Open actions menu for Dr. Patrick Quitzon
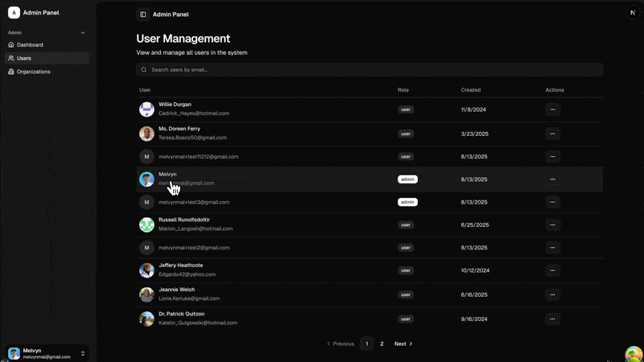The height and width of the screenshot is (362, 644). [552, 319]
